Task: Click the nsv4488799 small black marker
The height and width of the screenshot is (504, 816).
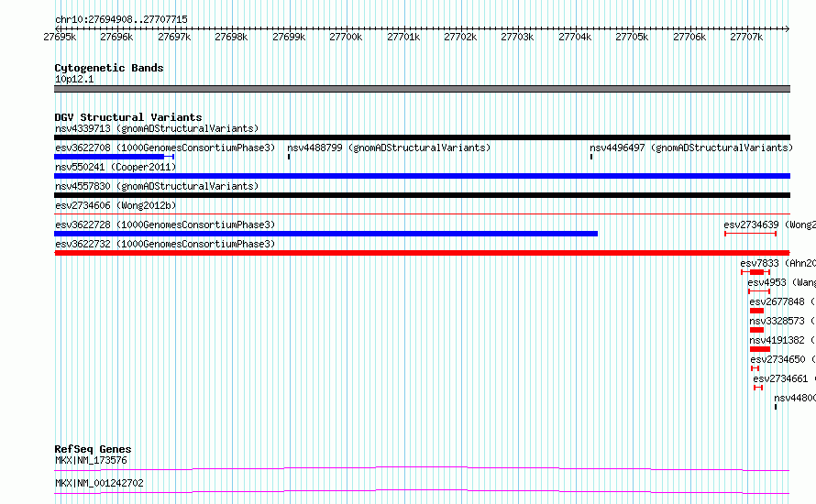Action: coord(289,157)
